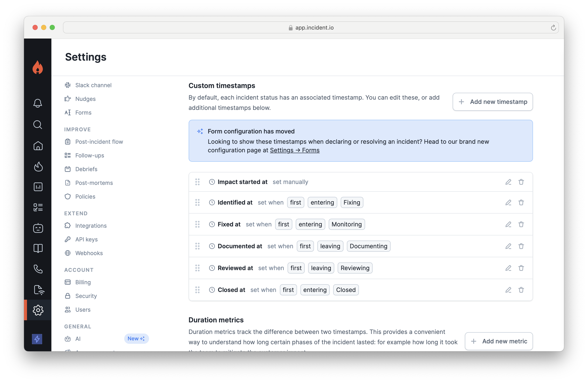Click drag handle on Documented at row
The image size is (588, 383).
point(197,246)
